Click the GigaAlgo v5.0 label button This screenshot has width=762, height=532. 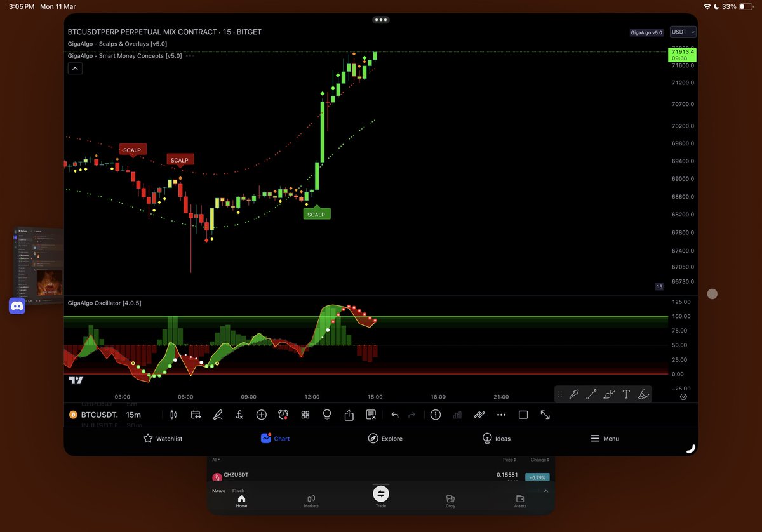pyautogui.click(x=646, y=32)
